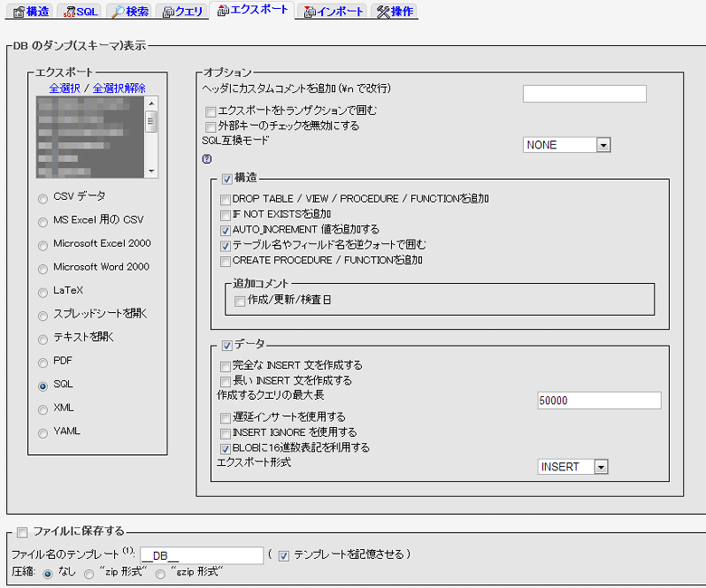Select 圧縮 なし option
Viewport: 706px width, 588px height.
[47, 574]
